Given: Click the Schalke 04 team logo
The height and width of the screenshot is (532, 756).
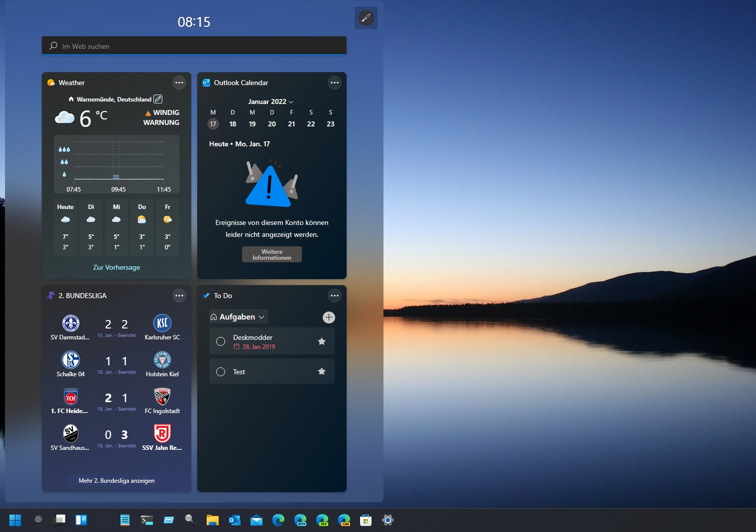Looking at the screenshot, I should click(71, 360).
